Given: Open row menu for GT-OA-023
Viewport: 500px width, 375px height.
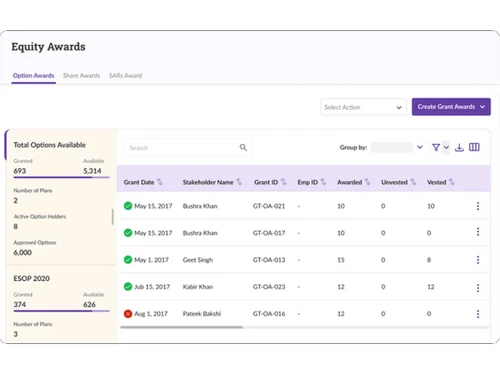Looking at the screenshot, I should coord(478,288).
